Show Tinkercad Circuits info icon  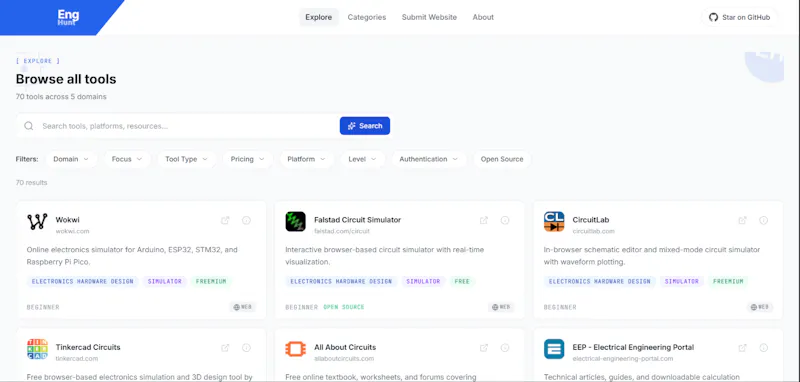[246, 348]
